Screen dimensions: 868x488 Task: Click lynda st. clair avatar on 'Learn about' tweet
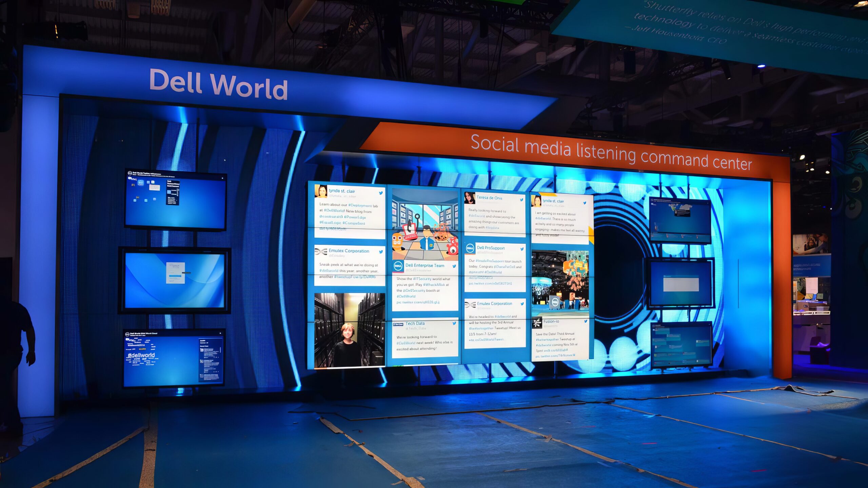tap(321, 191)
